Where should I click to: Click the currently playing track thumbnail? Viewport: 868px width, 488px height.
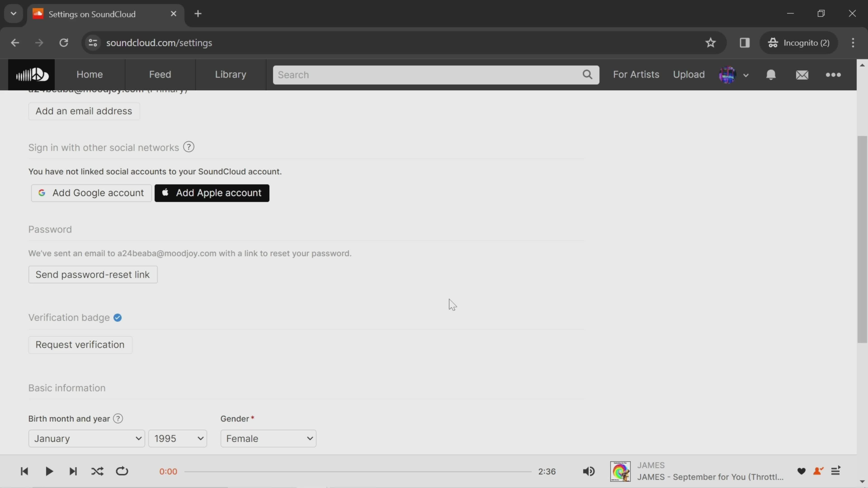point(620,471)
